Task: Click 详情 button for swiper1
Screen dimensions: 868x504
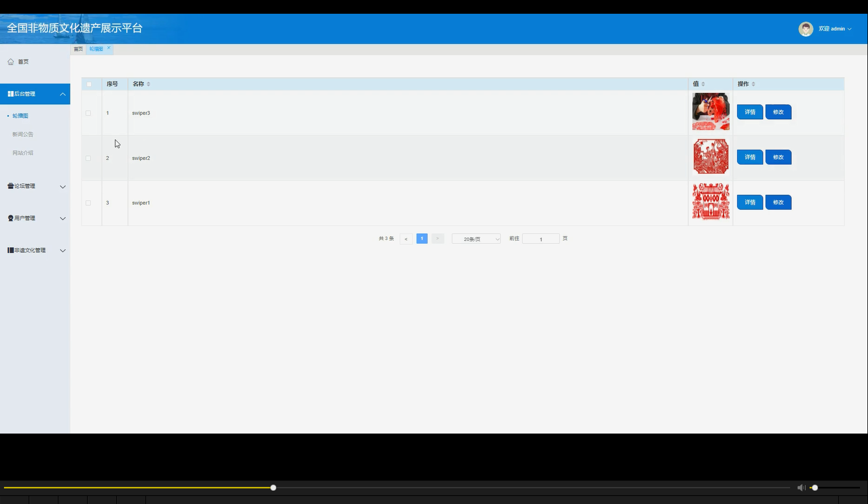Action: click(x=750, y=202)
